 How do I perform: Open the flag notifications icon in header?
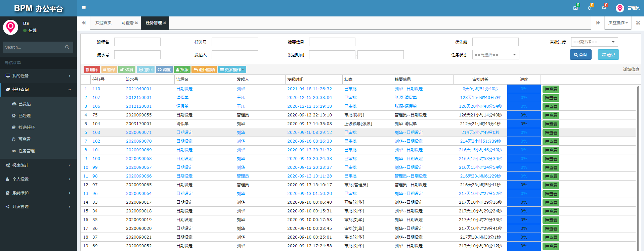point(604,8)
